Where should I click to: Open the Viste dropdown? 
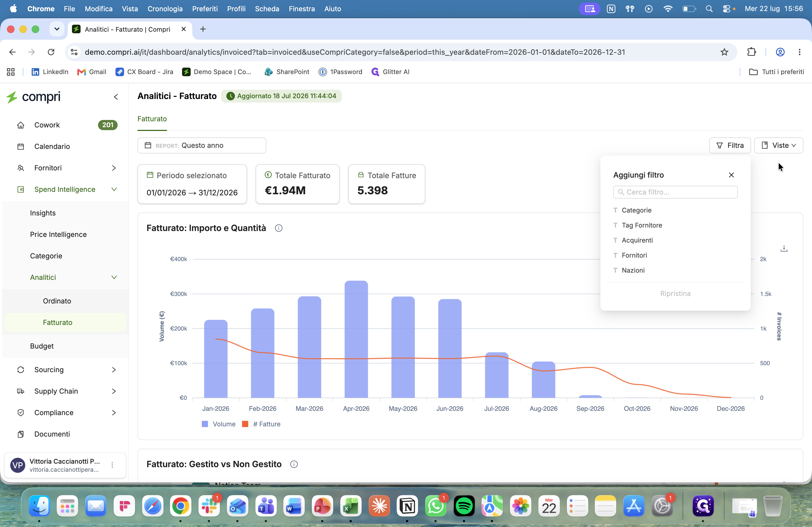point(778,145)
